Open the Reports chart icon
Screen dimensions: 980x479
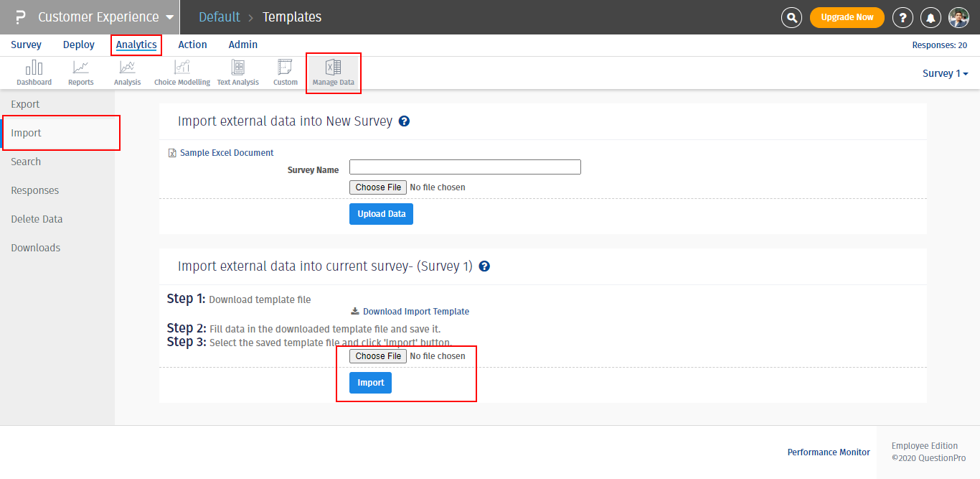tap(80, 69)
